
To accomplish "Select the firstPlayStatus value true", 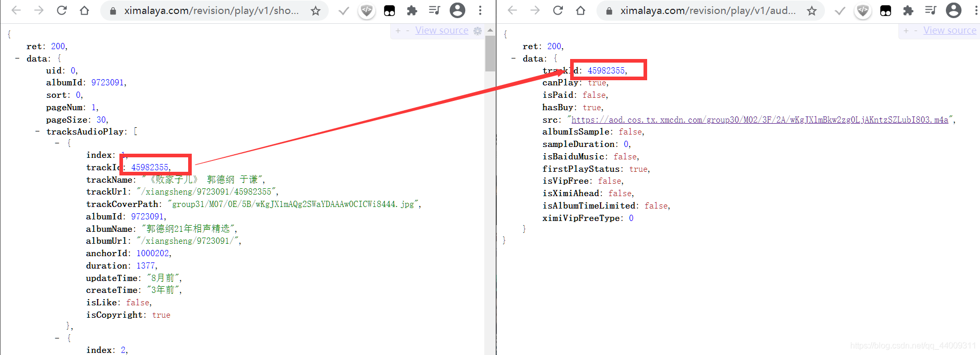I will point(638,169).
